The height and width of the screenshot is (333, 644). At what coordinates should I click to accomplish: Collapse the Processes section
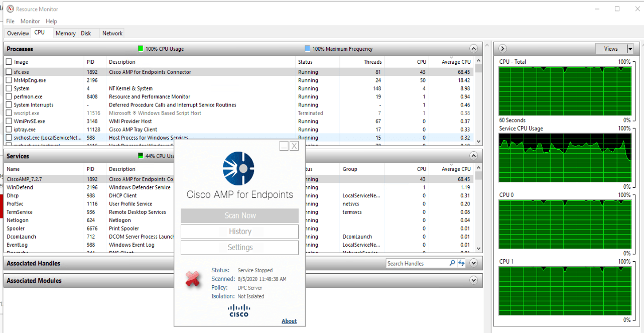[473, 49]
